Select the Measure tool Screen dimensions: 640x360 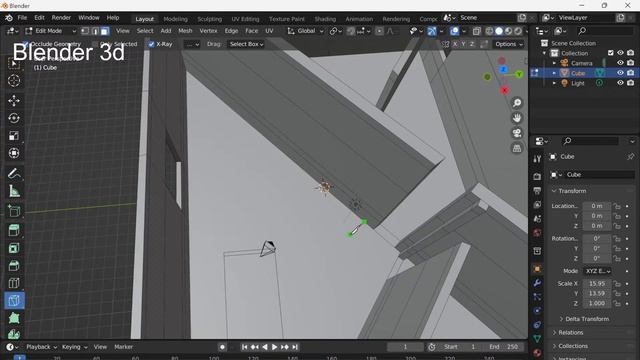point(14,191)
